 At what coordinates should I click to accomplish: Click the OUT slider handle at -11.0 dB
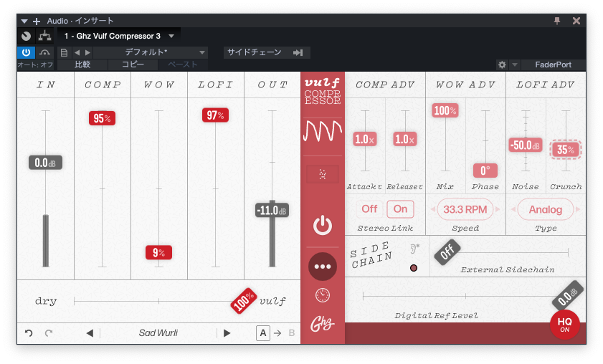(272, 210)
